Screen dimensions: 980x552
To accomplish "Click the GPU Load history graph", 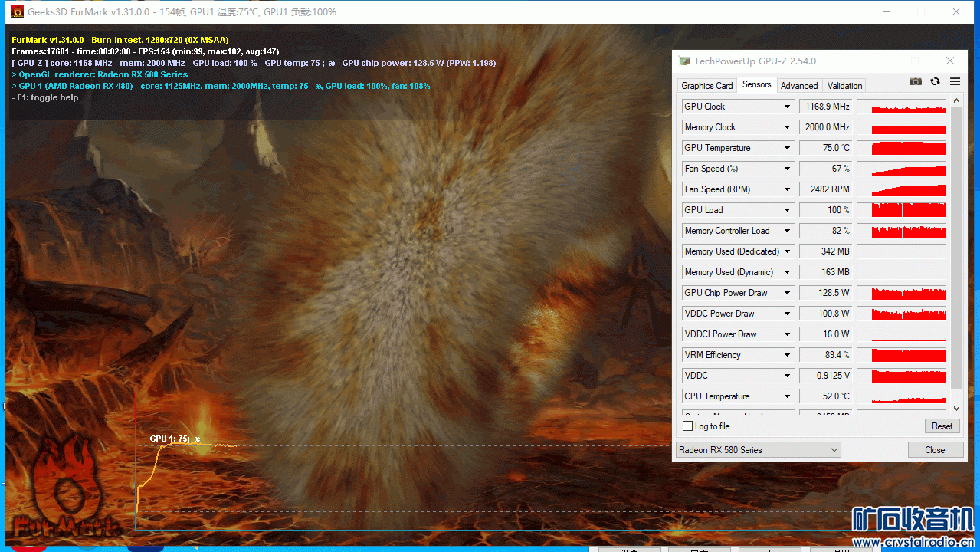I will pyautogui.click(x=901, y=210).
